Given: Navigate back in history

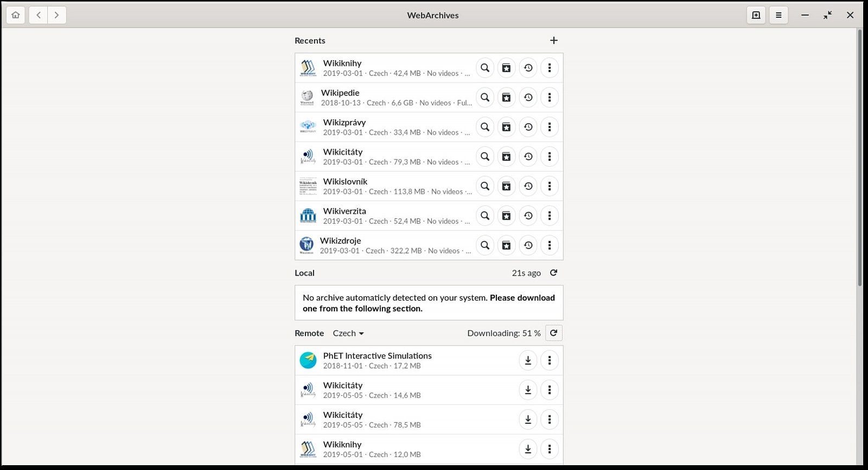Looking at the screenshot, I should click(38, 15).
